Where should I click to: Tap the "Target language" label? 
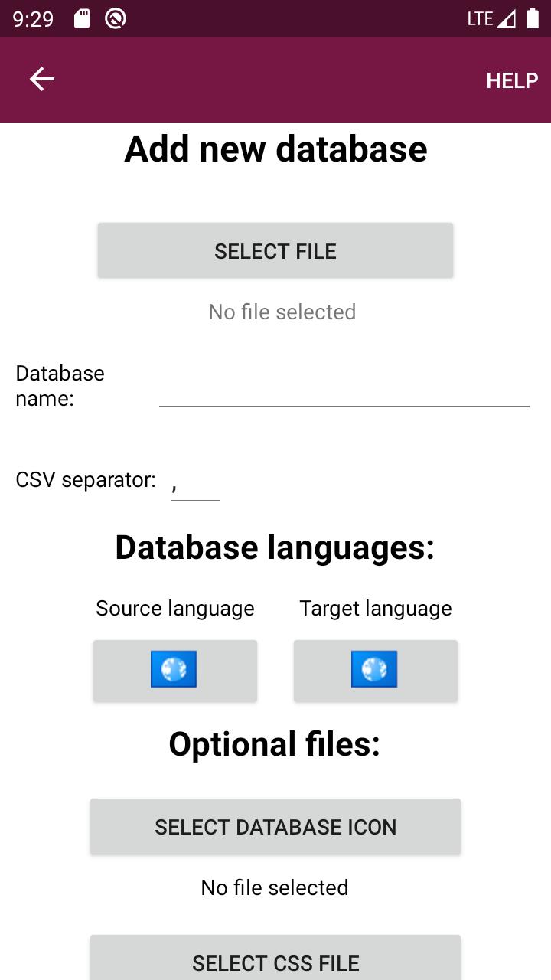click(376, 609)
